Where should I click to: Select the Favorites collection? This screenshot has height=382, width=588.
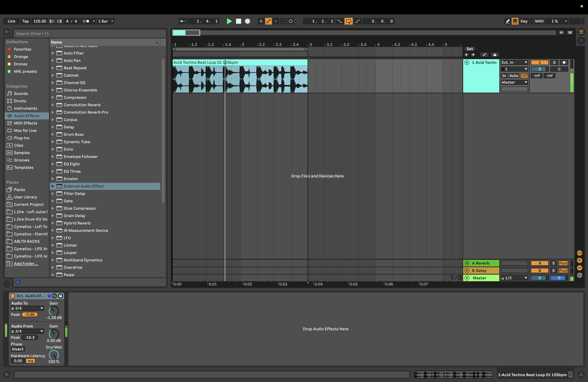[23, 49]
